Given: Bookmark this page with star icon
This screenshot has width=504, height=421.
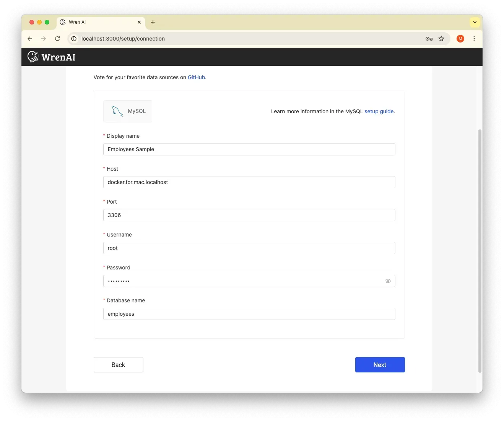Looking at the screenshot, I should [x=441, y=39].
